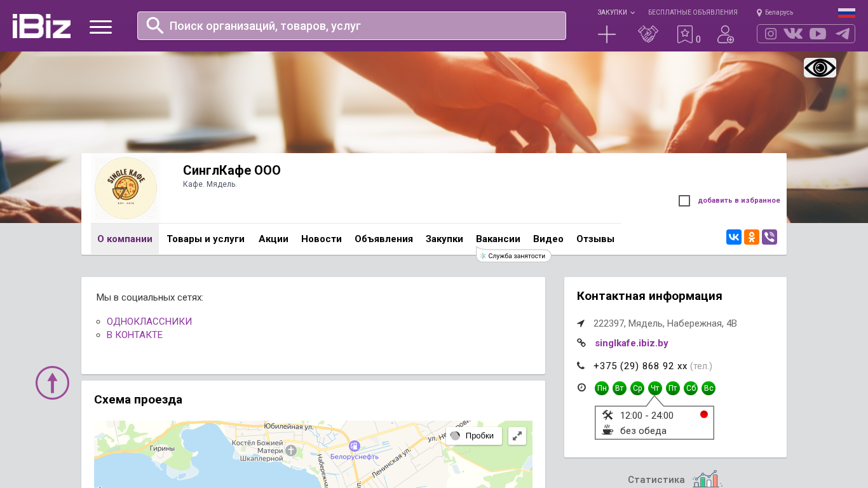This screenshot has height=488, width=868.
Task: Open the hamburger menu
Action: [100, 27]
